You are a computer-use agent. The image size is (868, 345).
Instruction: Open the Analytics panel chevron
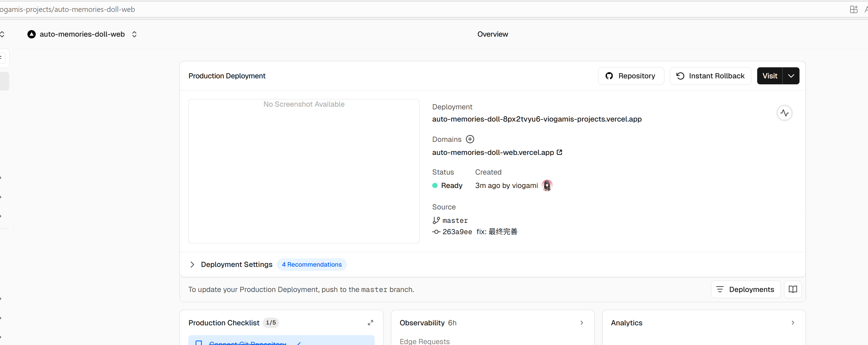(793, 323)
